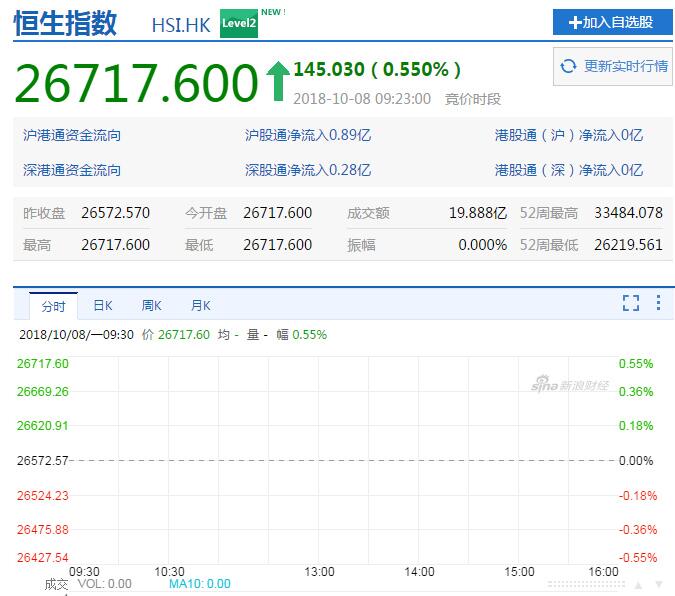
Task: Click the green Level2 badge
Action: (x=239, y=23)
